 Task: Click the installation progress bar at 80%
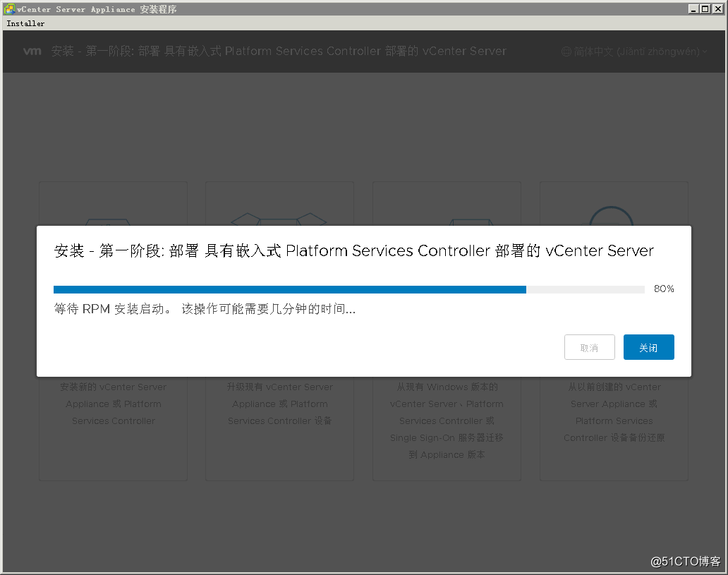coord(348,289)
